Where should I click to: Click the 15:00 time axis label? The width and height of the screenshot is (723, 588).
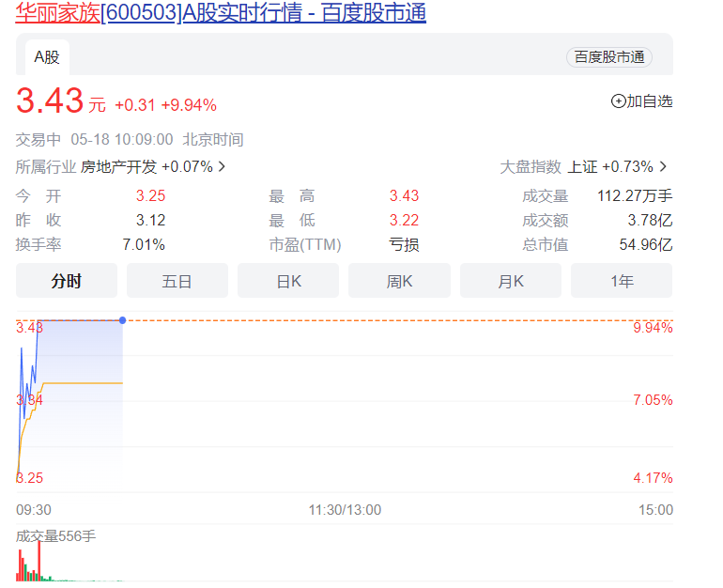pos(655,510)
